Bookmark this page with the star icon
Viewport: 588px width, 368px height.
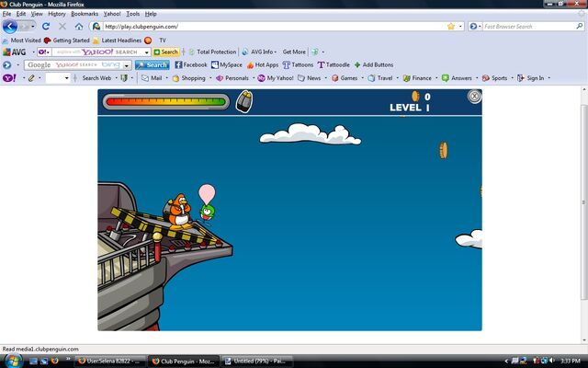(451, 27)
